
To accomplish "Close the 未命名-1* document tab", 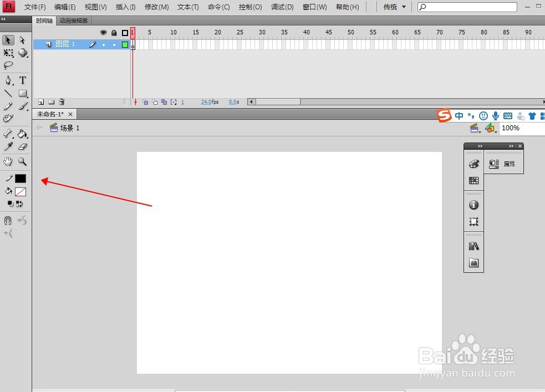I will coord(70,114).
